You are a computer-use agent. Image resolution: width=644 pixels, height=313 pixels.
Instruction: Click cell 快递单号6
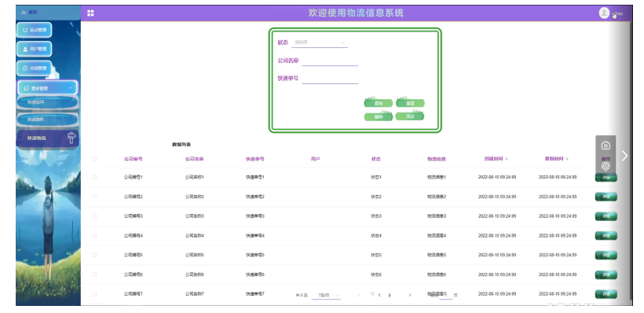(255, 274)
